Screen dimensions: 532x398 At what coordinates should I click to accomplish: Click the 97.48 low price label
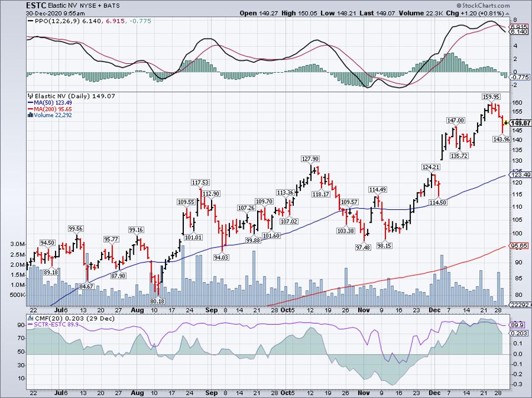(363, 248)
